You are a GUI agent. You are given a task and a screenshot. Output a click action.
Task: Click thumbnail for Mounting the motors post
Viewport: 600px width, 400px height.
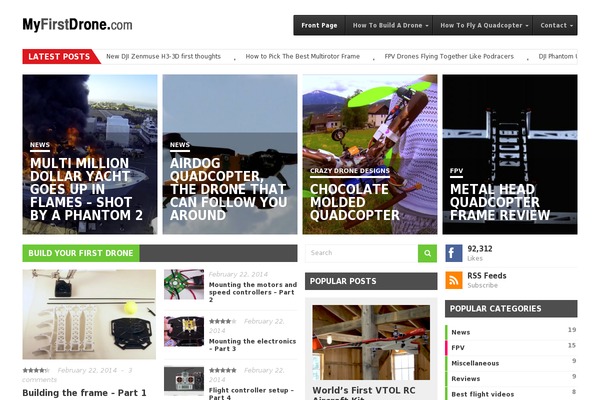pyautogui.click(x=184, y=284)
